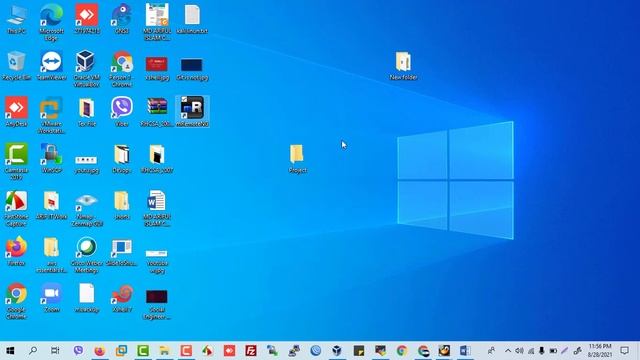Select the Viber shortcut on the desktop

coord(122,112)
